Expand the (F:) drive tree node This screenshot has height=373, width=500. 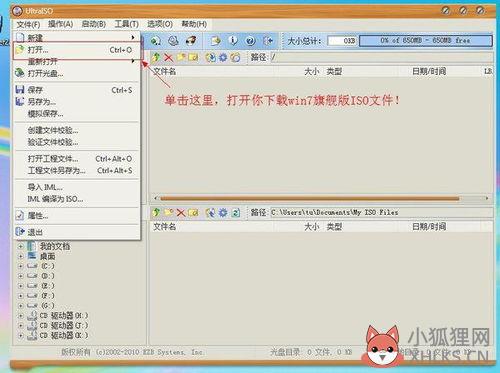[x=21, y=296]
